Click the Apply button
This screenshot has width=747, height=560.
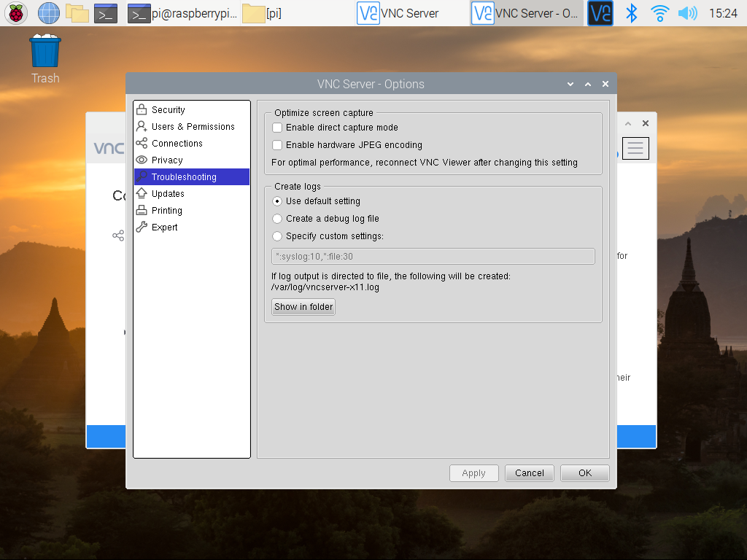[x=474, y=472]
